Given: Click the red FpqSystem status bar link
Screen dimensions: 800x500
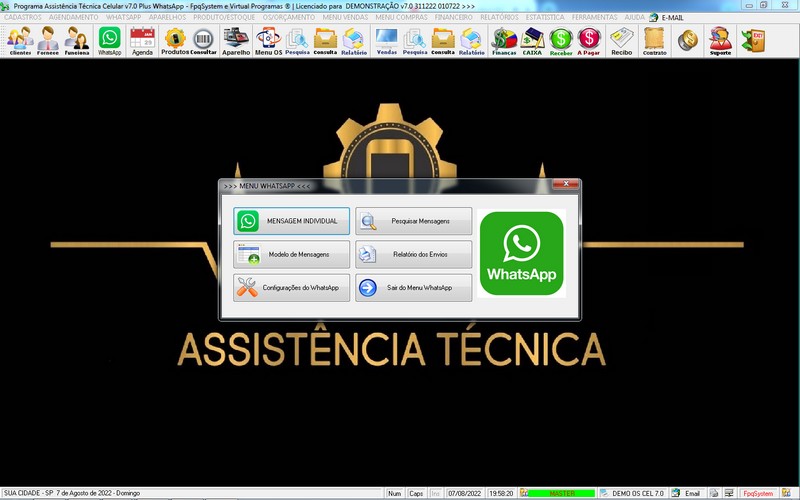Looking at the screenshot, I should (758, 493).
